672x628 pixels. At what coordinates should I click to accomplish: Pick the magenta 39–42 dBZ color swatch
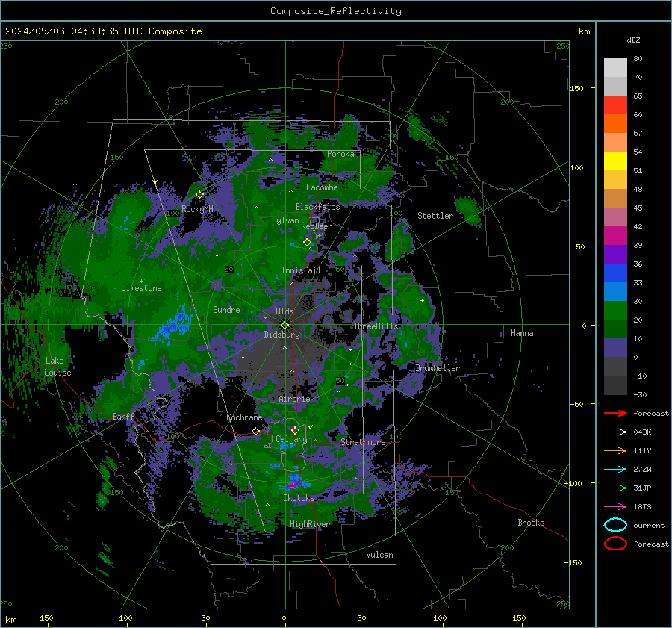click(x=615, y=236)
